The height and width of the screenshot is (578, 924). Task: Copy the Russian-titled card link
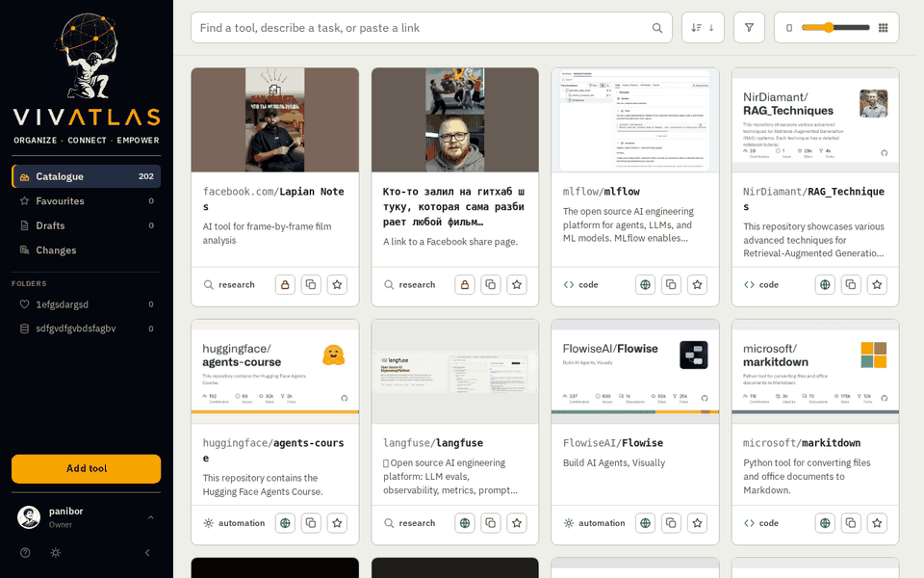click(491, 284)
